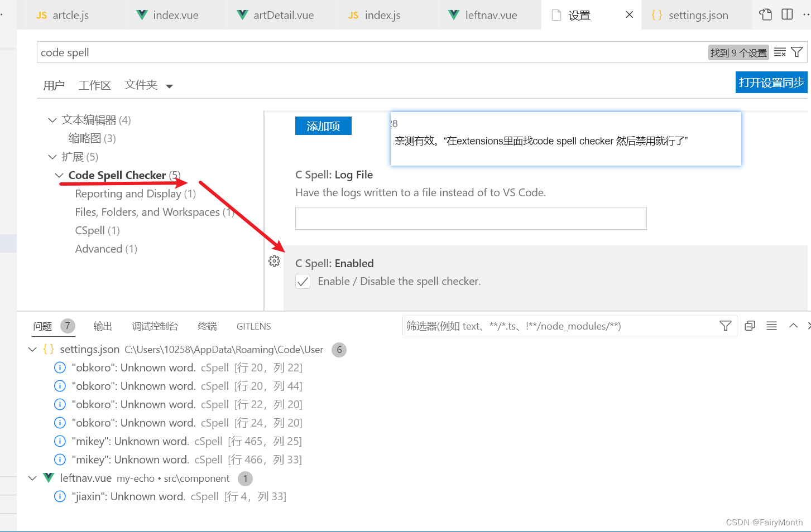The image size is (811, 532).
Task: Collapse the 文本编辑器 settings group
Action: (x=52, y=120)
